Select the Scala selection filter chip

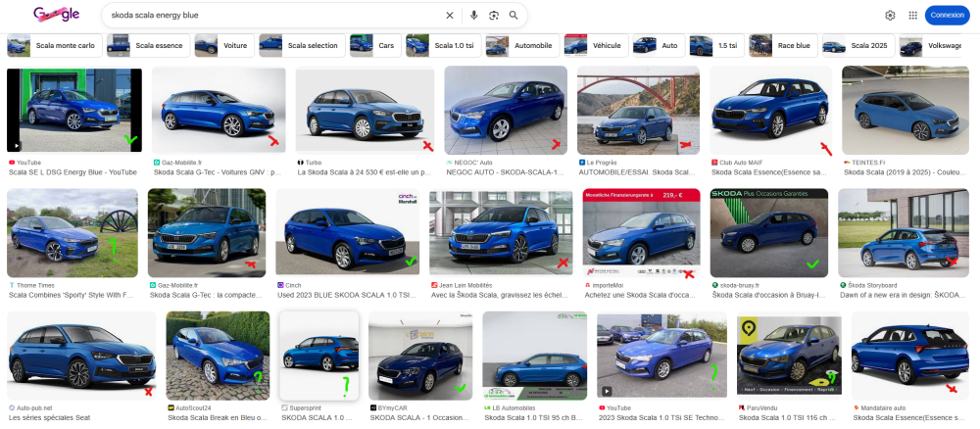pyautogui.click(x=303, y=46)
